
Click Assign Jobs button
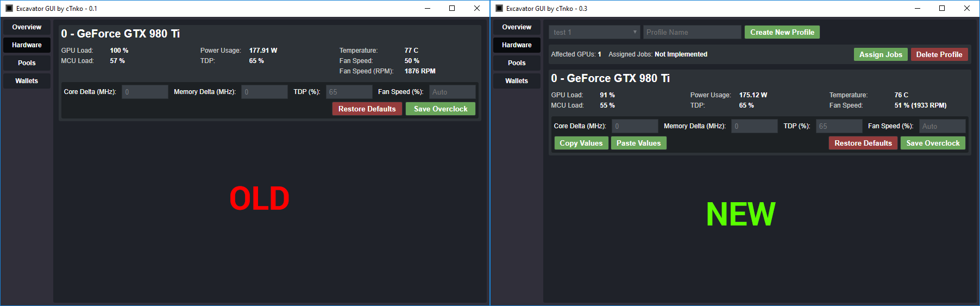(881, 54)
